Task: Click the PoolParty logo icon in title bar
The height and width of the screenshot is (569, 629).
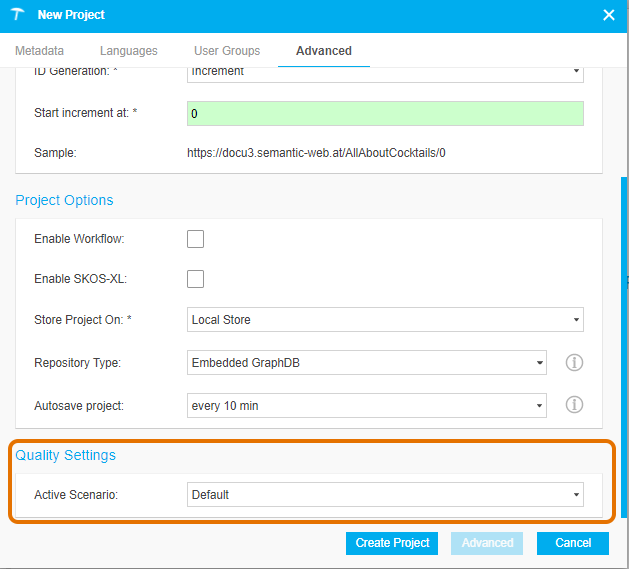Action: (17, 15)
